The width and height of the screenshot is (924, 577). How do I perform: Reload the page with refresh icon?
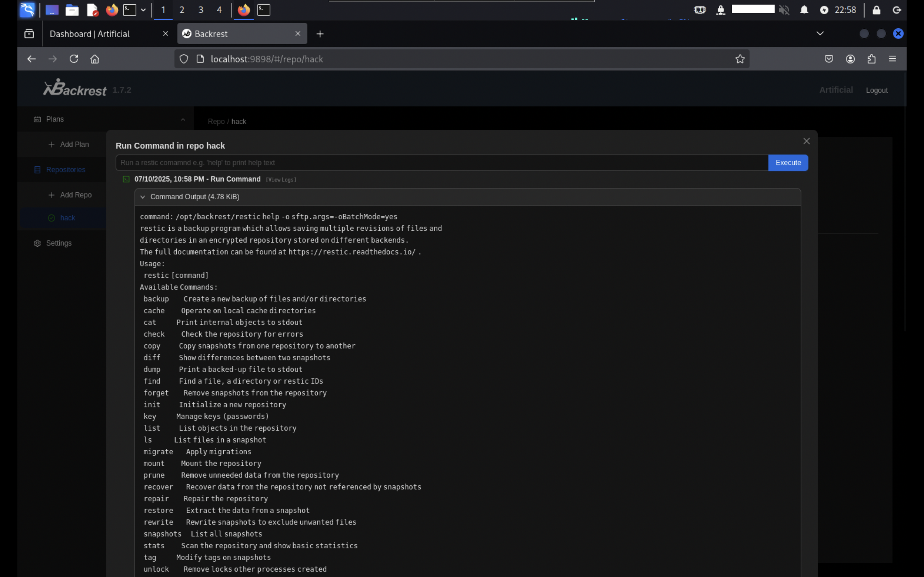[74, 59]
